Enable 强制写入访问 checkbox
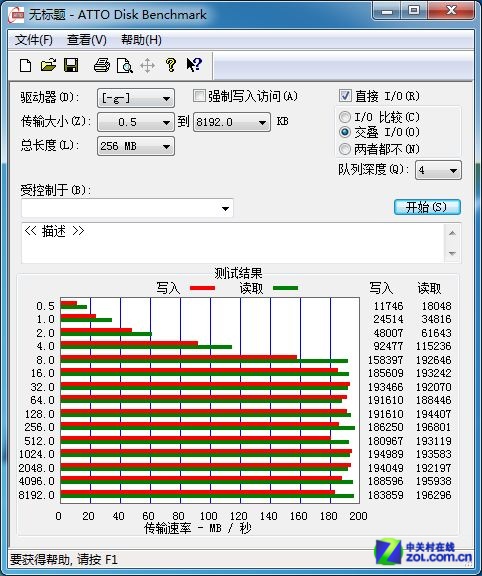Image resolution: width=482 pixels, height=576 pixels. pos(199,96)
